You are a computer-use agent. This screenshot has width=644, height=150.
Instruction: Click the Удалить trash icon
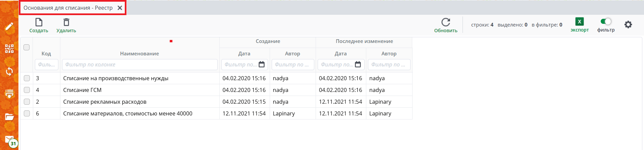(66, 22)
